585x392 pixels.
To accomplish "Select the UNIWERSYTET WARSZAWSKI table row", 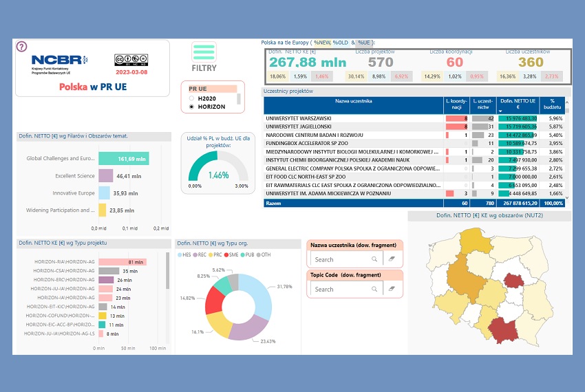I will 354,118.
